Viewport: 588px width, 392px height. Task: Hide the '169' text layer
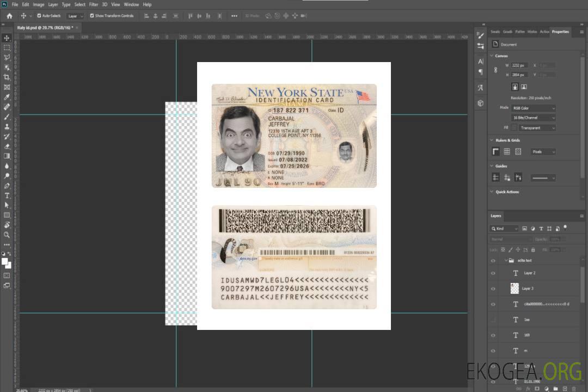[x=493, y=335]
